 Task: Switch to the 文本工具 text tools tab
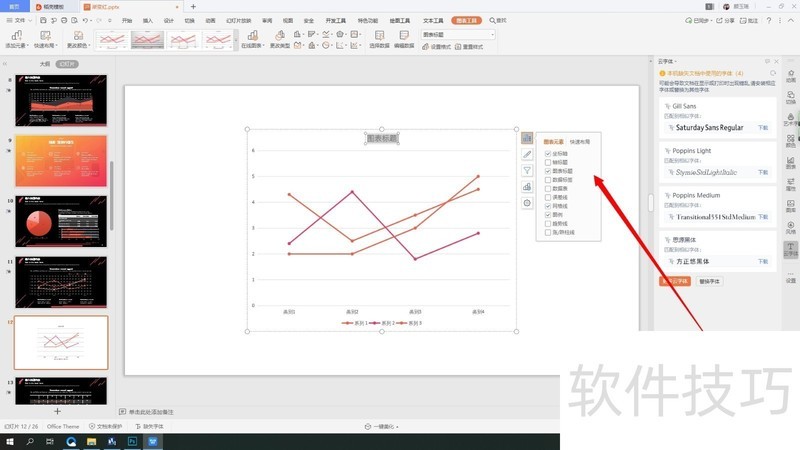click(433, 20)
